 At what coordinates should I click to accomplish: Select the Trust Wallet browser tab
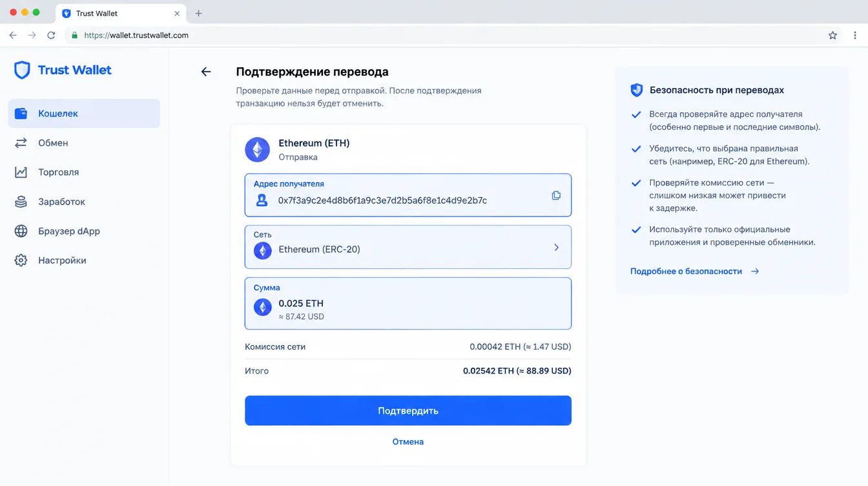click(121, 14)
